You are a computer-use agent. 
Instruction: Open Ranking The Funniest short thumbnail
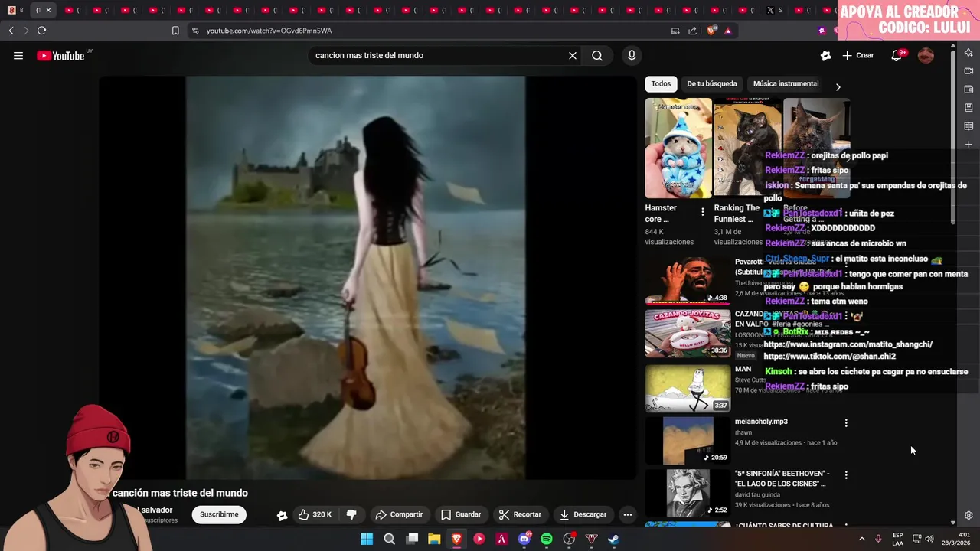[747, 148]
